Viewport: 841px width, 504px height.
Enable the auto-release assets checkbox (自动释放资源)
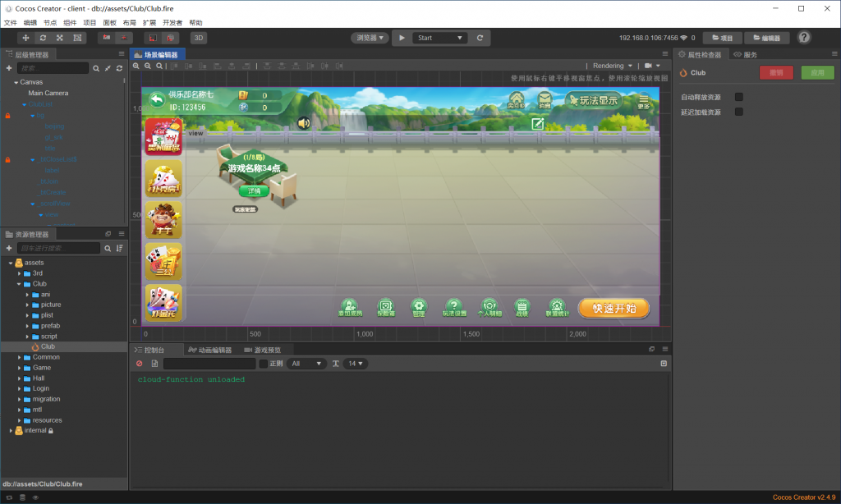click(738, 97)
